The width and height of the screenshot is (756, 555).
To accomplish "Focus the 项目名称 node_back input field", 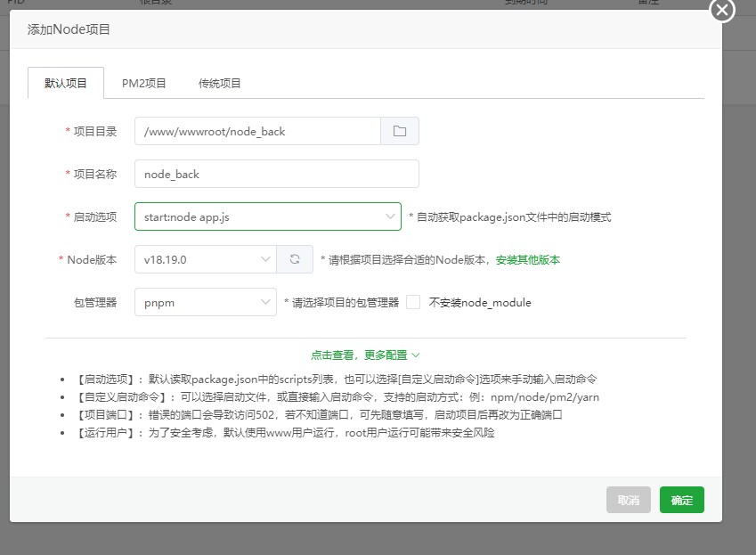I will (x=277, y=174).
